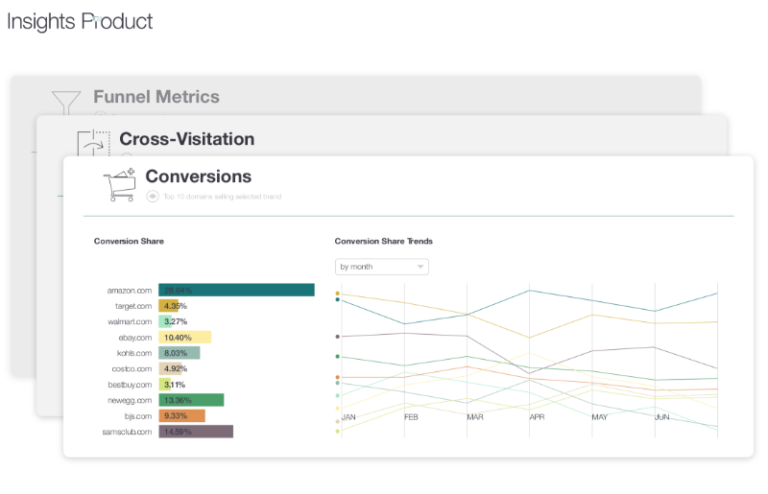Click the amazon.com conversion share bar

click(x=236, y=290)
